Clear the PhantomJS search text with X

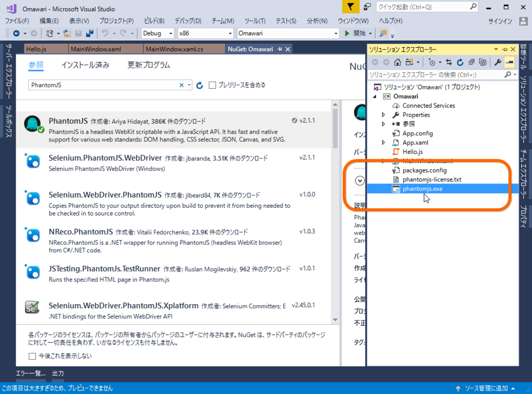(x=181, y=85)
